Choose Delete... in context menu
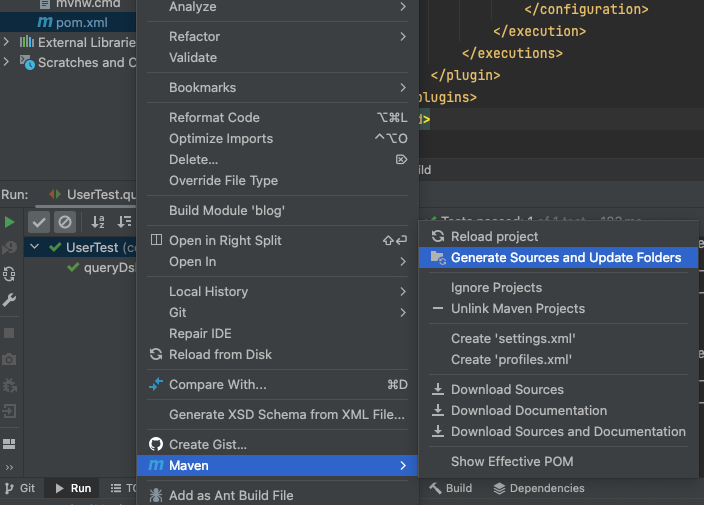Viewport: 704px width, 505px height. [277, 159]
